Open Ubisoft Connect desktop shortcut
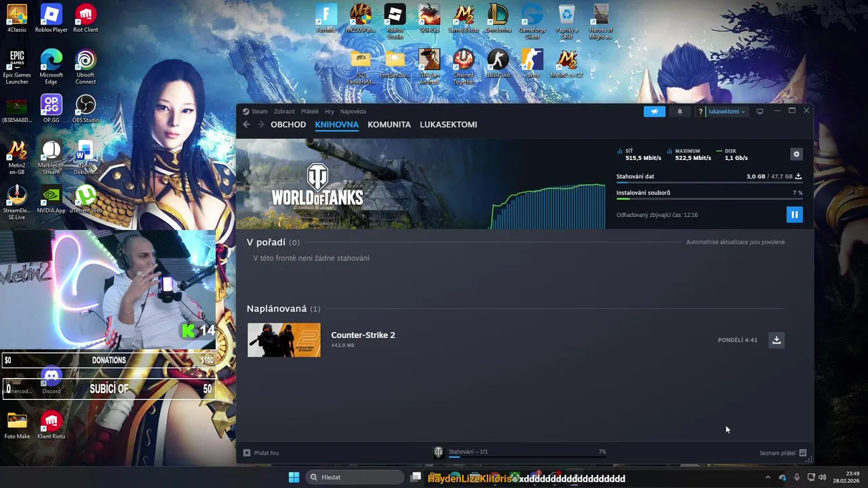Viewport: 868px width, 488px height. click(x=85, y=66)
